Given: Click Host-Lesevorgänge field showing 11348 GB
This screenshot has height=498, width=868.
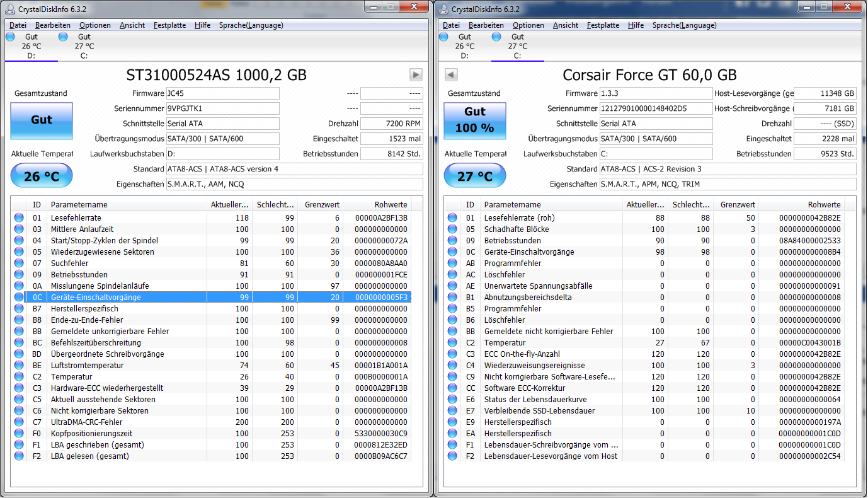Looking at the screenshot, I should [x=825, y=93].
